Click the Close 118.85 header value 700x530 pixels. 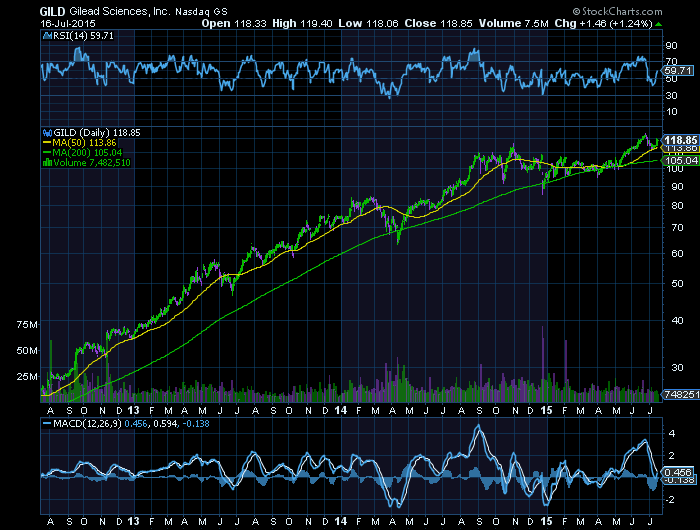click(438, 24)
